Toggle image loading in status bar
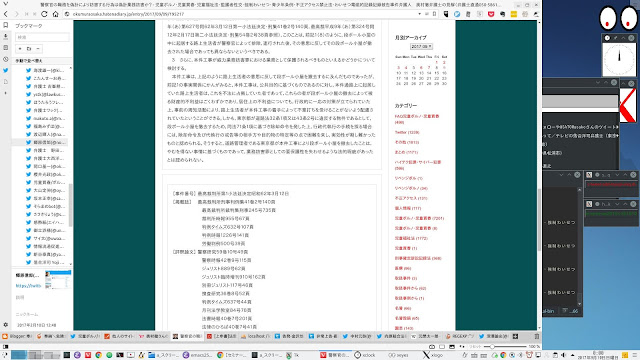The width and height of the screenshot is (640, 360). pyautogui.click(x=452, y=347)
